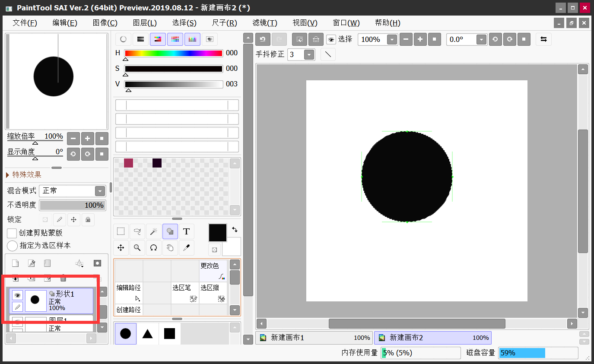
Task: Enable straight line drawing mode icon
Action: click(328, 55)
